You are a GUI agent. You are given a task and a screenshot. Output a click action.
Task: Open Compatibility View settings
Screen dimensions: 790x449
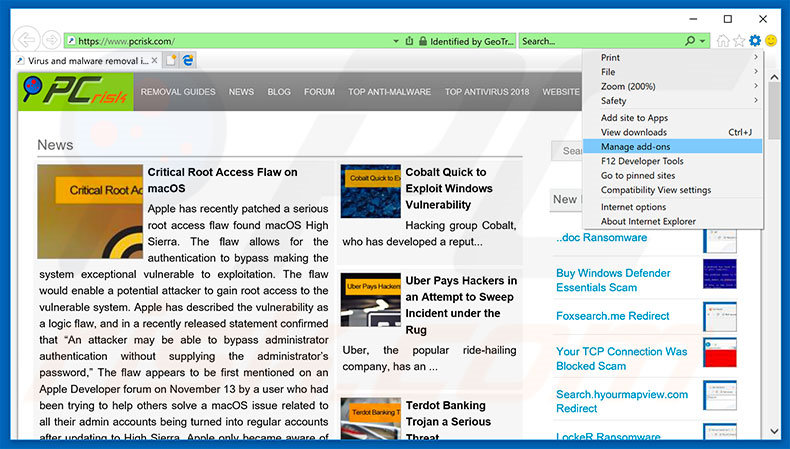coord(673,190)
